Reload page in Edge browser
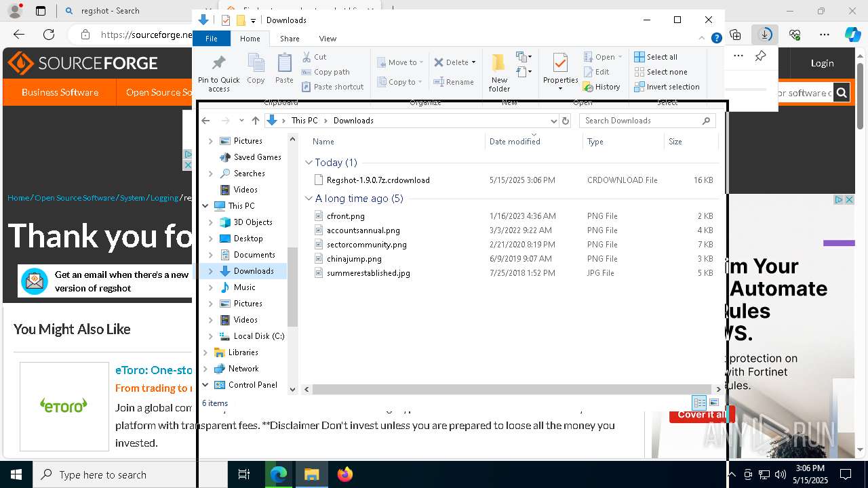 pos(49,35)
